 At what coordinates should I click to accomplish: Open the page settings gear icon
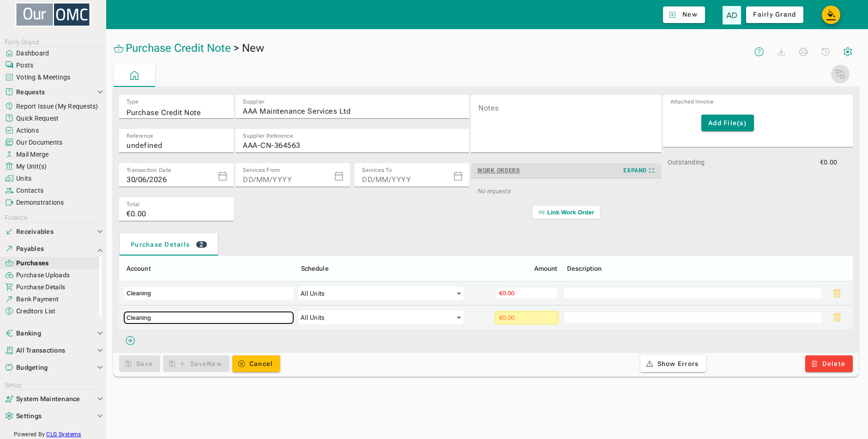pos(848,52)
